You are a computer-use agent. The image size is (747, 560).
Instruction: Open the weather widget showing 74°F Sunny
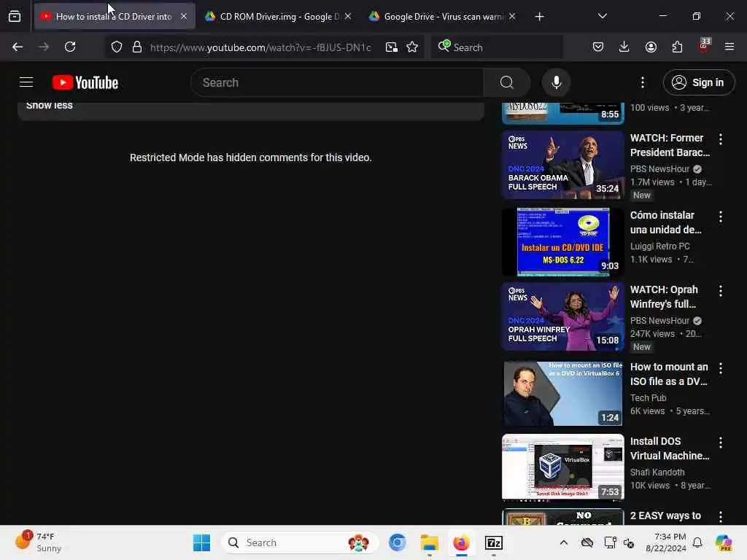pos(39,542)
